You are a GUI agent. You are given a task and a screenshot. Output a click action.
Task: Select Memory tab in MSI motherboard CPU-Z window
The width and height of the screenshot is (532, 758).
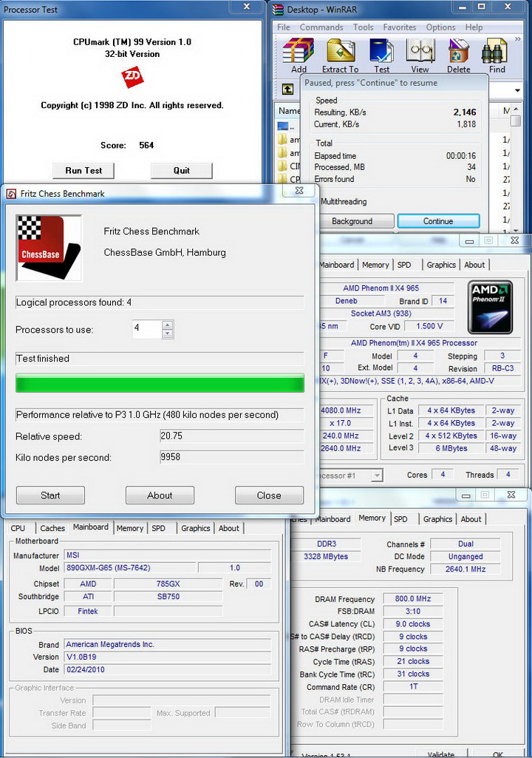coord(130,528)
